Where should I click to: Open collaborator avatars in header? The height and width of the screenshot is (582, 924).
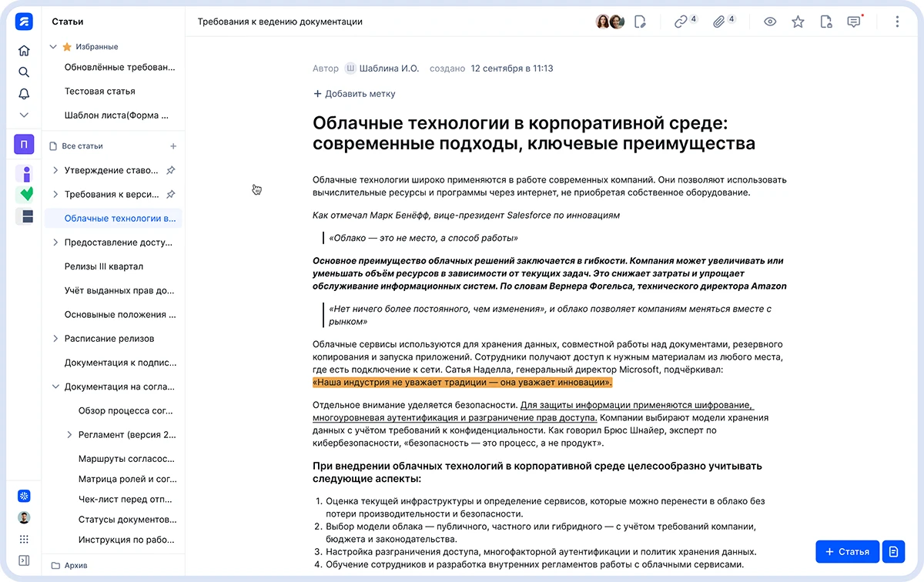point(610,22)
